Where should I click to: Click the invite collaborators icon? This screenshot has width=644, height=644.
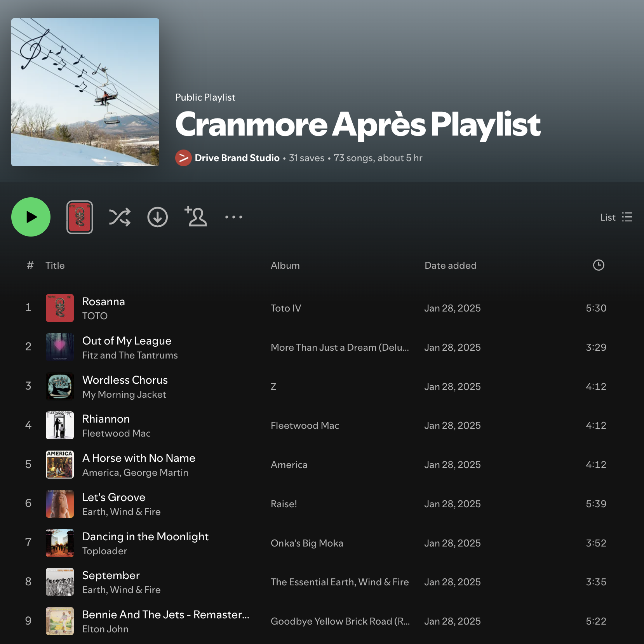196,217
